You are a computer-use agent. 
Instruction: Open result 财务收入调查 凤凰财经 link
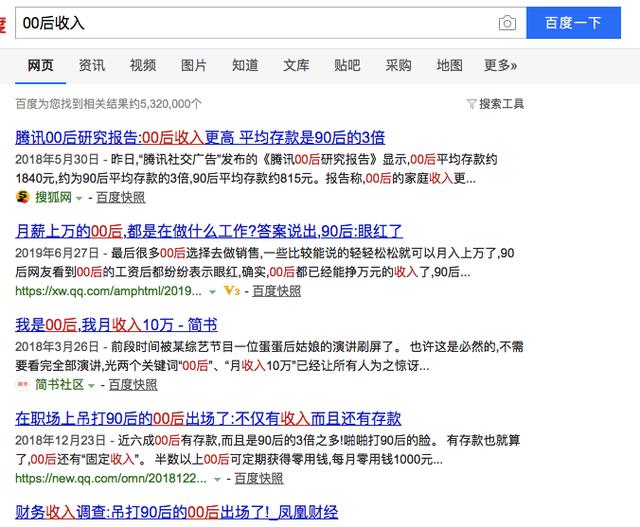(x=177, y=512)
